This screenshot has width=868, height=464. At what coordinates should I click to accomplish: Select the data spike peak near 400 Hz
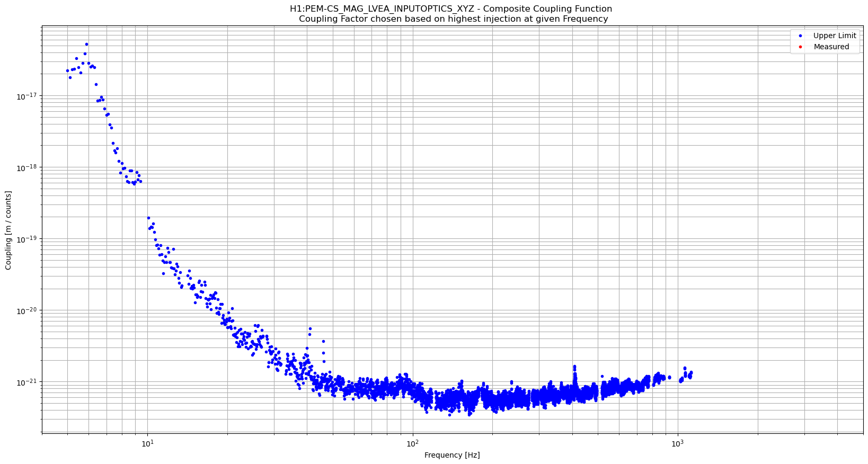[x=574, y=367]
